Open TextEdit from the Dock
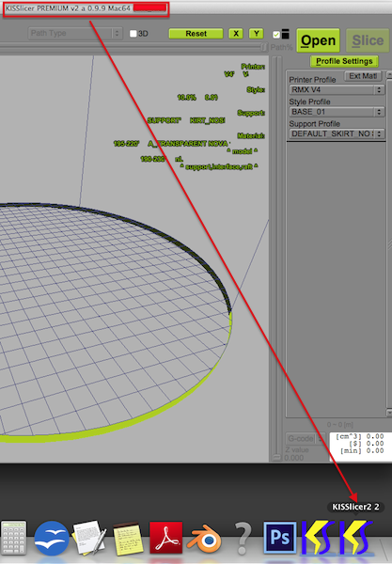 click(89, 538)
